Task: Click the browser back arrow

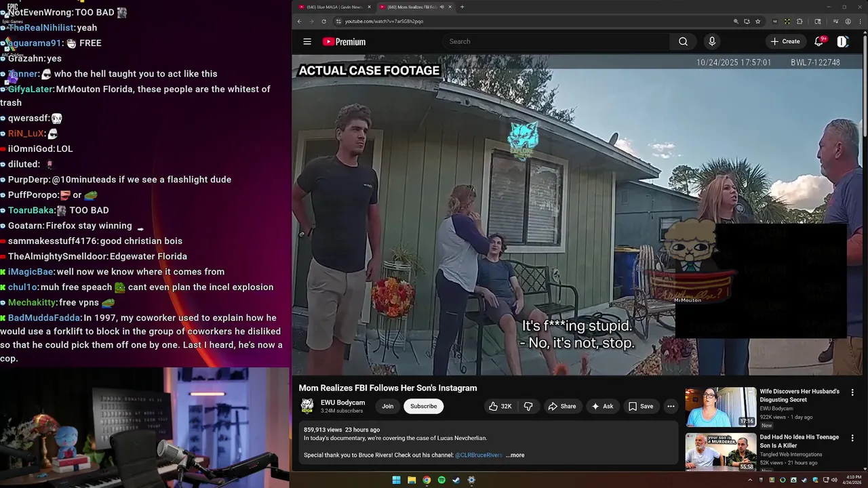Action: coord(300,21)
